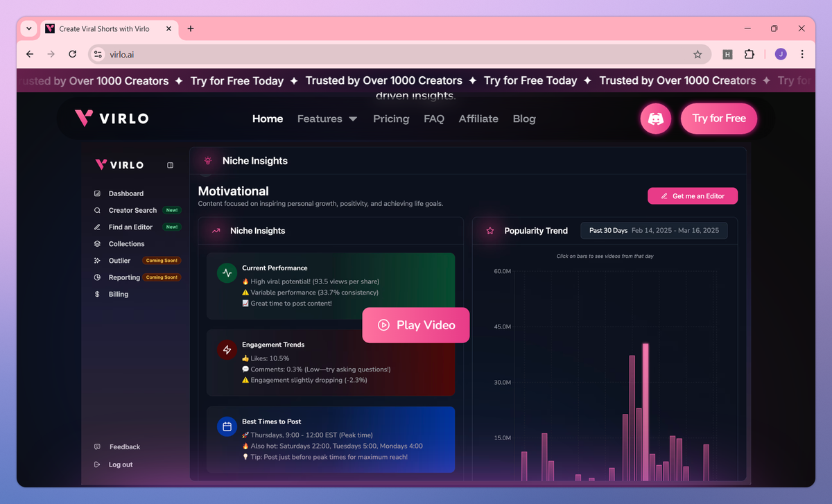Click the Billing dollar sign icon
The height and width of the screenshot is (504, 832).
97,294
